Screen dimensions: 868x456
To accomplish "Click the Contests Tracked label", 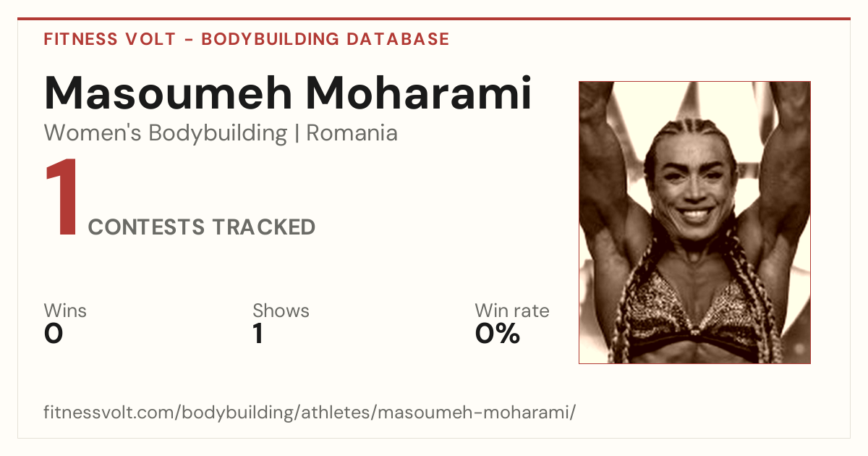I will click(x=202, y=227).
